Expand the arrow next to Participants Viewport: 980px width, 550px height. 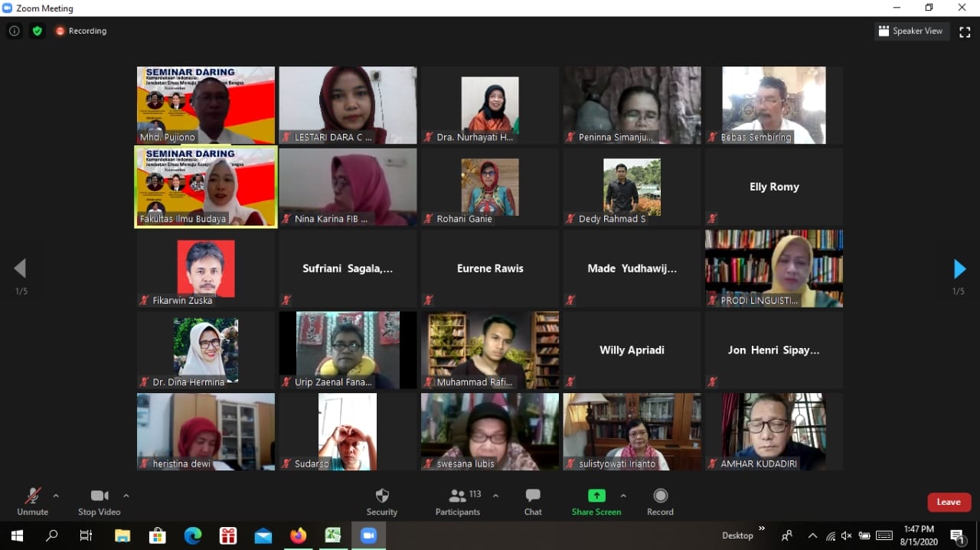[495, 496]
